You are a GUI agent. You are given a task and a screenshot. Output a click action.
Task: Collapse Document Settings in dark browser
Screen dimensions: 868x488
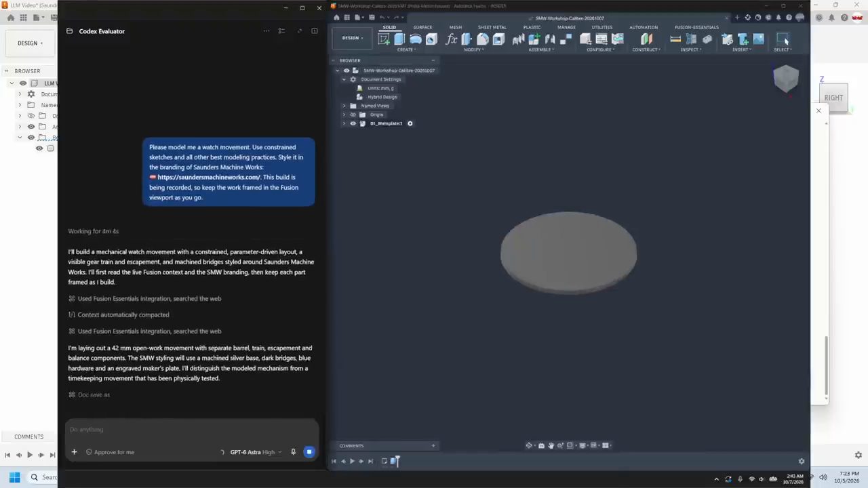(344, 79)
